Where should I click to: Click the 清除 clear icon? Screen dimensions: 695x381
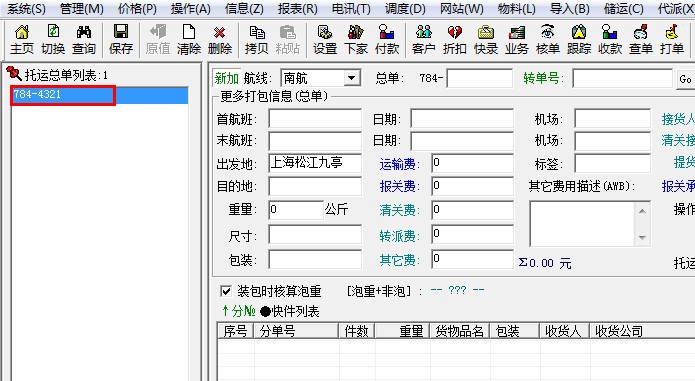point(189,39)
